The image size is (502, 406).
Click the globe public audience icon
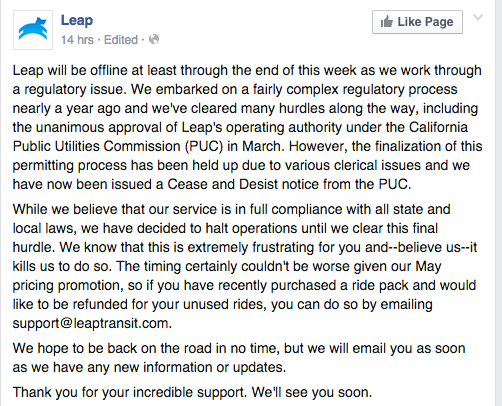[x=154, y=39]
